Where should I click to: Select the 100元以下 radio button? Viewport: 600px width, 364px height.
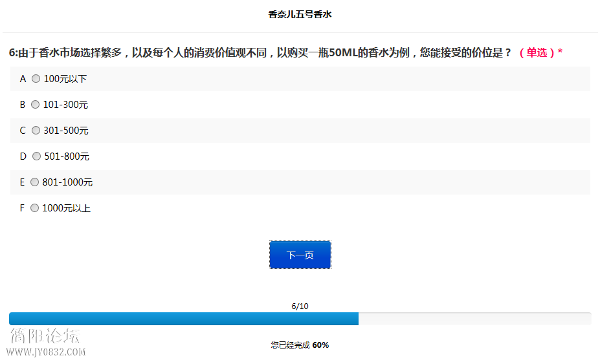[36, 79]
